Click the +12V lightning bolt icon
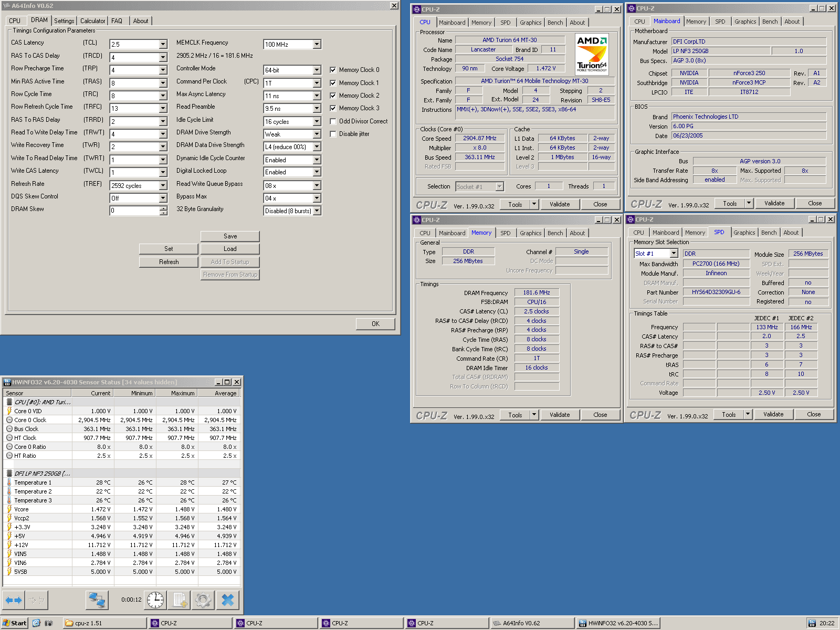The height and width of the screenshot is (630, 840). pos(9,545)
